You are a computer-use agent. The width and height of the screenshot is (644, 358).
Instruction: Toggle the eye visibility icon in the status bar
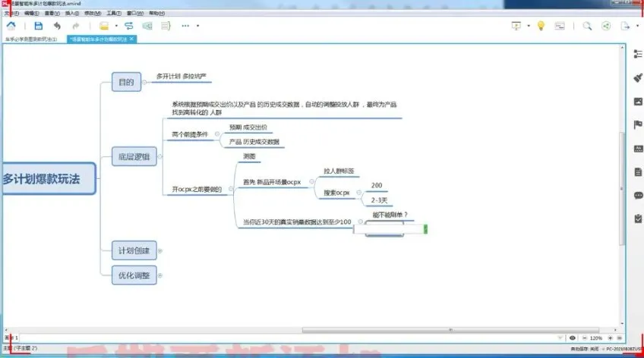coord(572,337)
